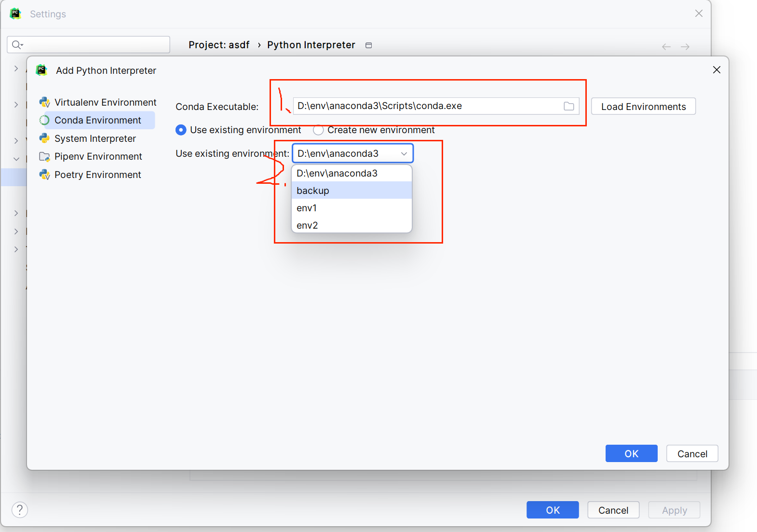Viewport: 757px width, 532px height.
Task: Click the help question mark icon
Action: 20,510
